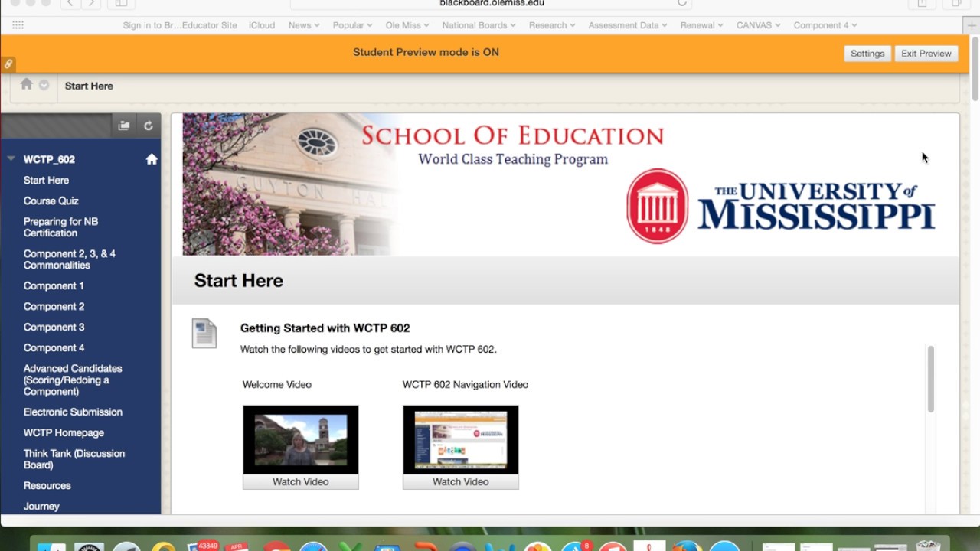Click the Safari address bar showing blackboard.olemiss.edu
The width and height of the screenshot is (980, 551).
point(491,4)
